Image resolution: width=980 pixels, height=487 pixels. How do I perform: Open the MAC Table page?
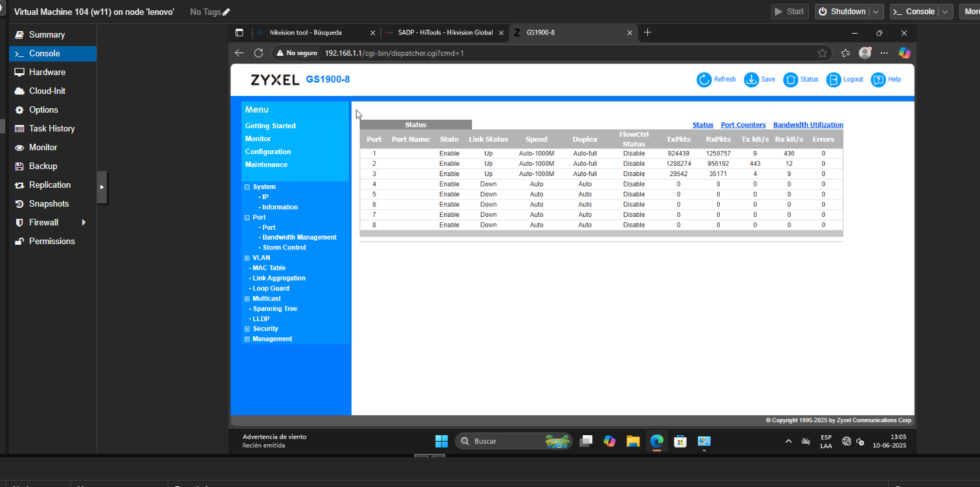coord(269,268)
